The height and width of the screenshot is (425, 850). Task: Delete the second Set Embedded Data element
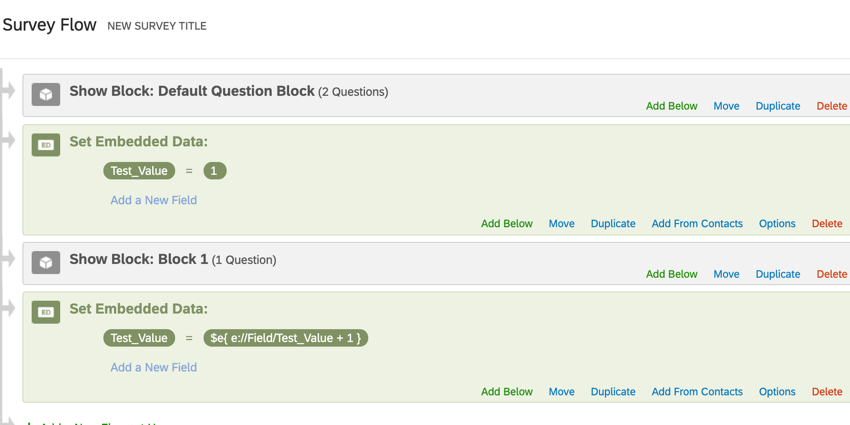826,392
